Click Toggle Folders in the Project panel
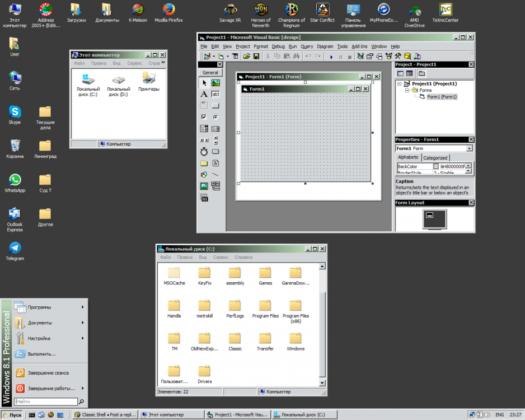This screenshot has height=420, width=525. tap(421, 73)
